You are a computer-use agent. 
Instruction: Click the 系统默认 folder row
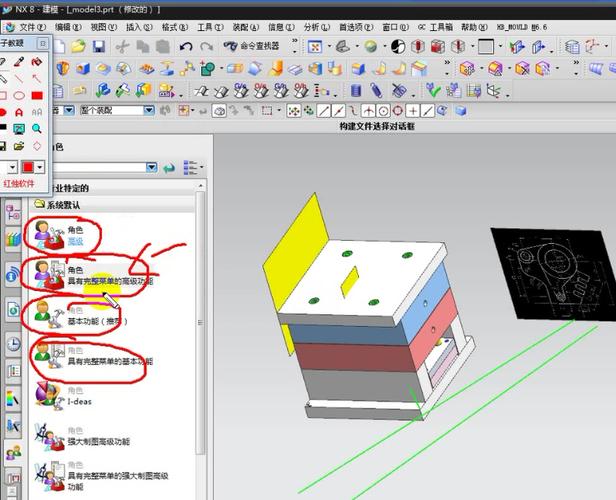(112, 205)
